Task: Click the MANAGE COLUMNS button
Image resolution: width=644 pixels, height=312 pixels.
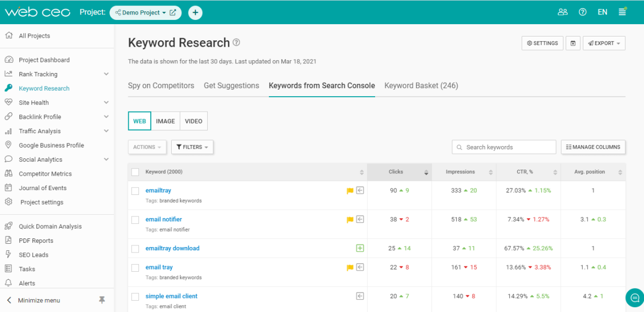Action: [x=593, y=147]
